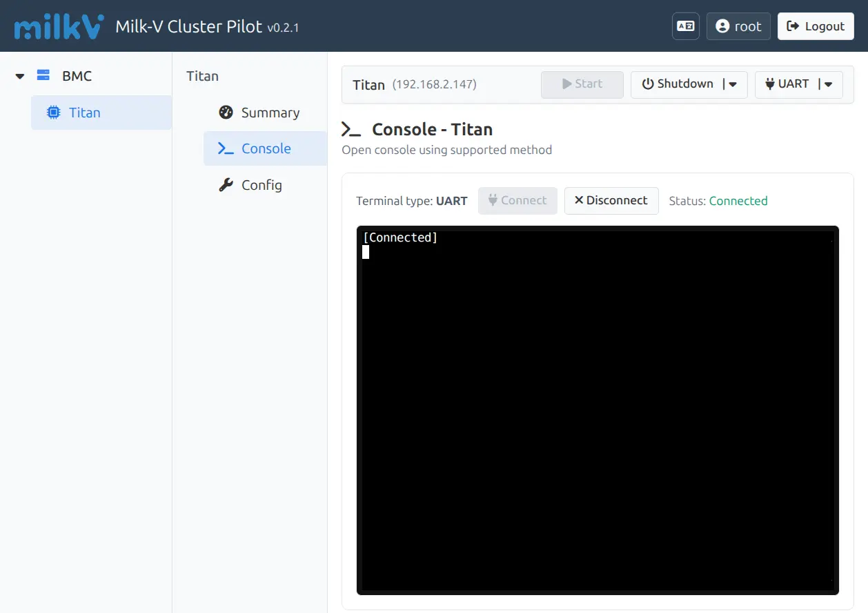Open the language switcher icon
Image resolution: width=868 pixels, height=613 pixels.
(x=685, y=26)
